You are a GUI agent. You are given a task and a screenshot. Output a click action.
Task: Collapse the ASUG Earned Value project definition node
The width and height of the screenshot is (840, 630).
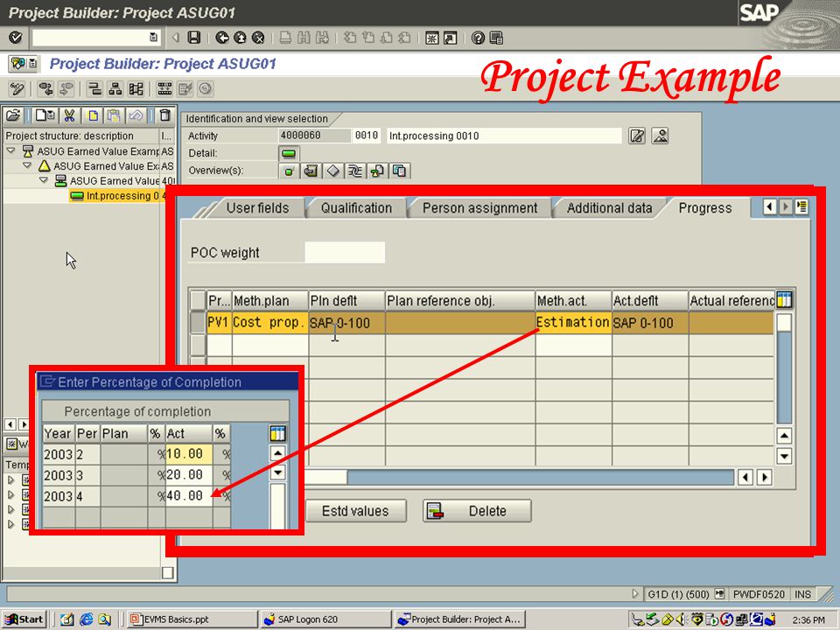[10, 151]
